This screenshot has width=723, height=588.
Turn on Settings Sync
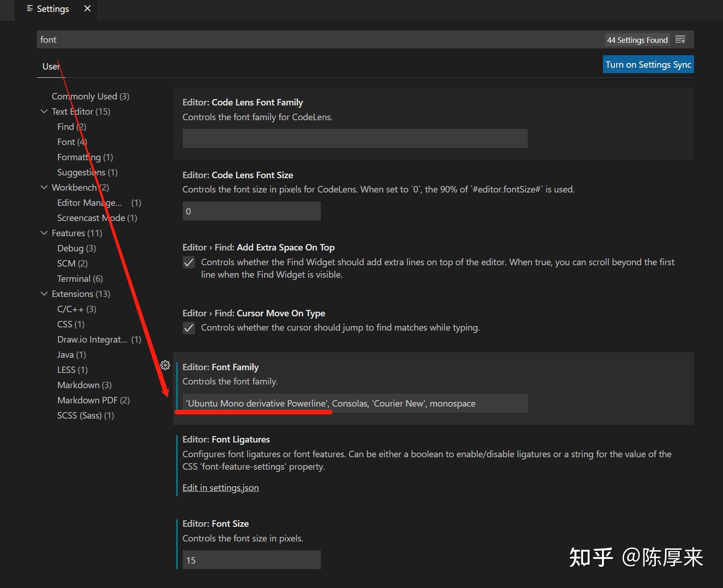(x=648, y=64)
